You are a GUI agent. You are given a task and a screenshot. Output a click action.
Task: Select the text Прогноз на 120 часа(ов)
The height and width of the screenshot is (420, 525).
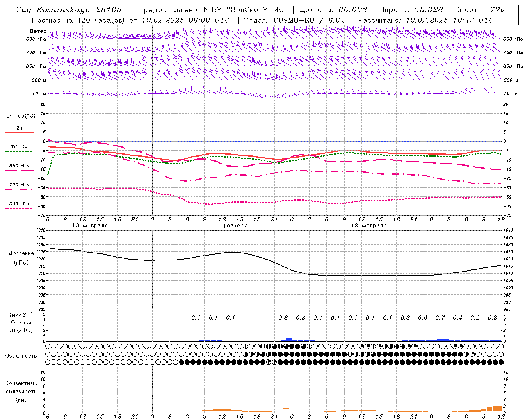pos(79,20)
